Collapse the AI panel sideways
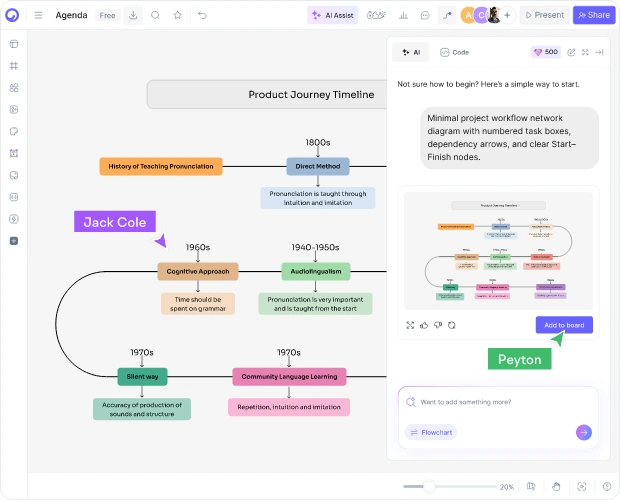Screen dimensions: 620x500 click(x=599, y=52)
